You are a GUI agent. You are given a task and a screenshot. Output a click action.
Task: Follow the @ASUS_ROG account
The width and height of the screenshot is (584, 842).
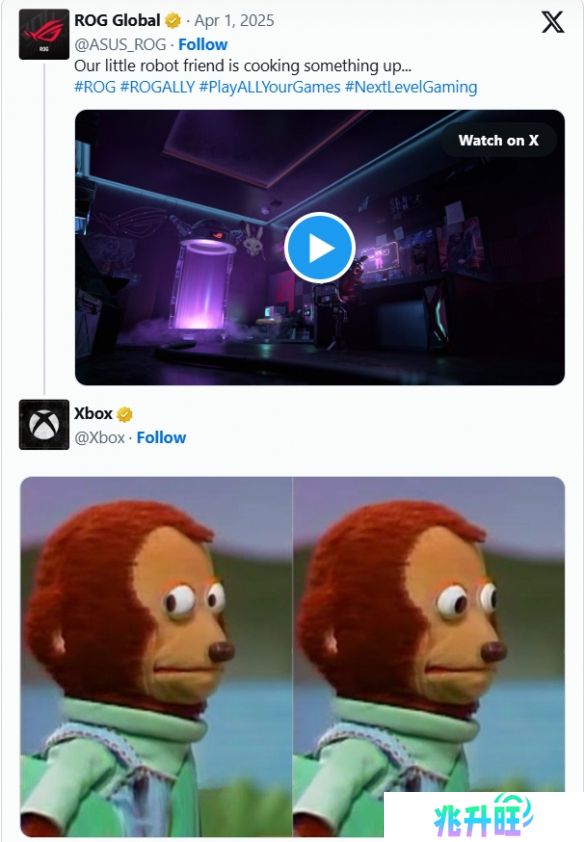203,45
